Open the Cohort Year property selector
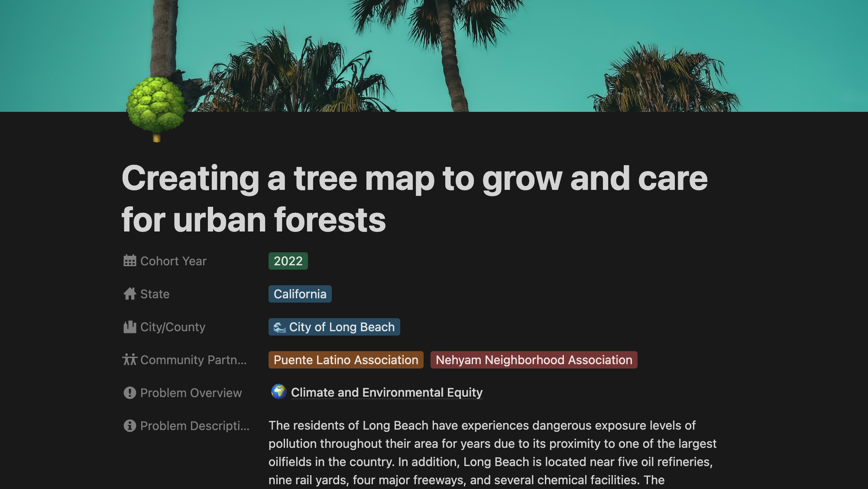868x489 pixels. [x=173, y=261]
